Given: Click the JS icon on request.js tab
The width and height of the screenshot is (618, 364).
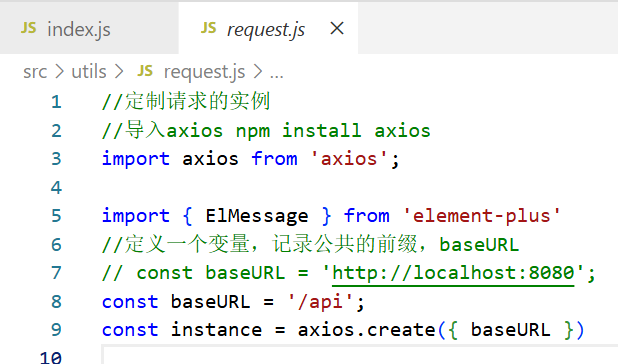Looking at the screenshot, I should tap(208, 28).
